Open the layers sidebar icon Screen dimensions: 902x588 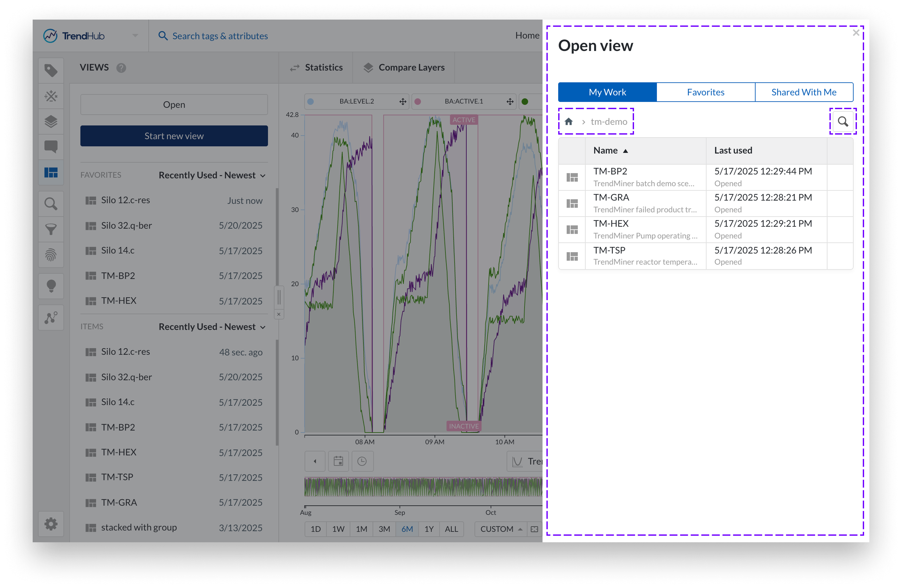(x=51, y=122)
